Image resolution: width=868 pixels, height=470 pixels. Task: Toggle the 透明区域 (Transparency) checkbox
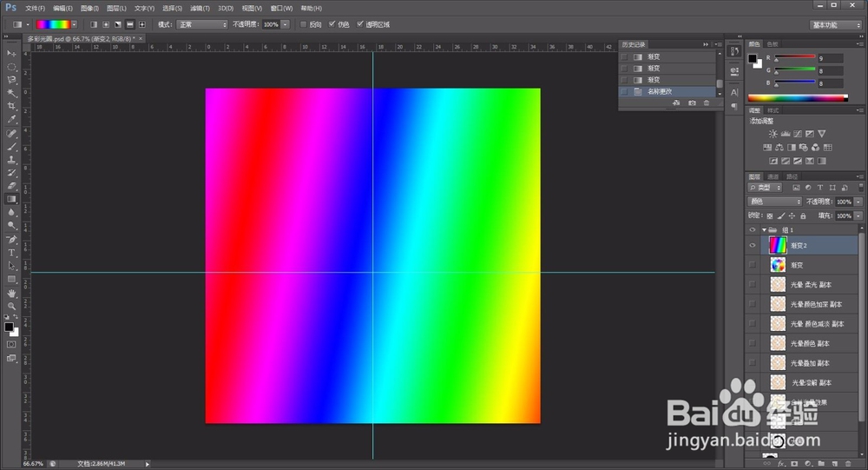click(360, 24)
